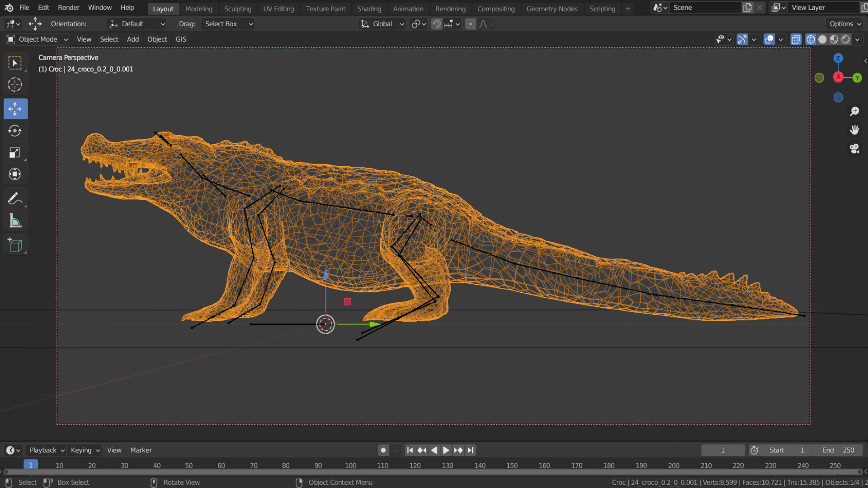This screenshot has width=868, height=488.
Task: Switch to material preview shading
Action: click(834, 39)
